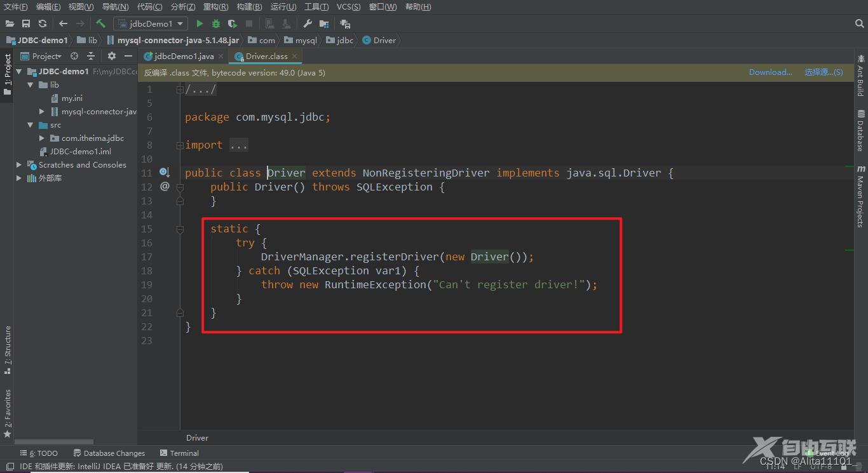Image resolution: width=868 pixels, height=473 pixels.
Task: Open the Database side panel
Action: [860, 131]
